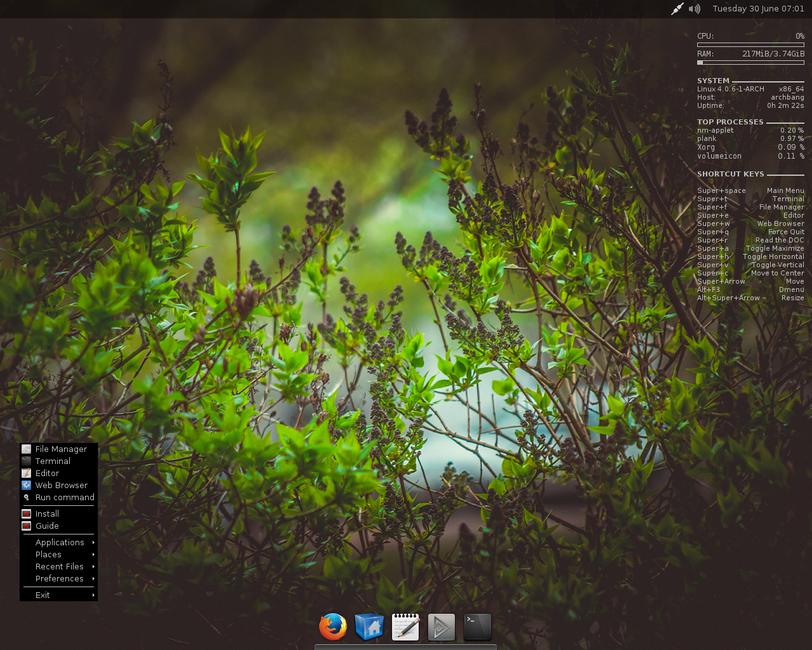
Task: Click the Read the DOC shortcut label
Action: point(780,240)
